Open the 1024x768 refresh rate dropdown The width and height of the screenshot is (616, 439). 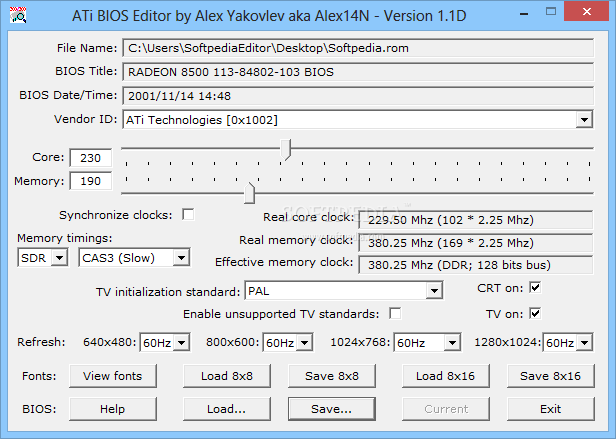452,343
